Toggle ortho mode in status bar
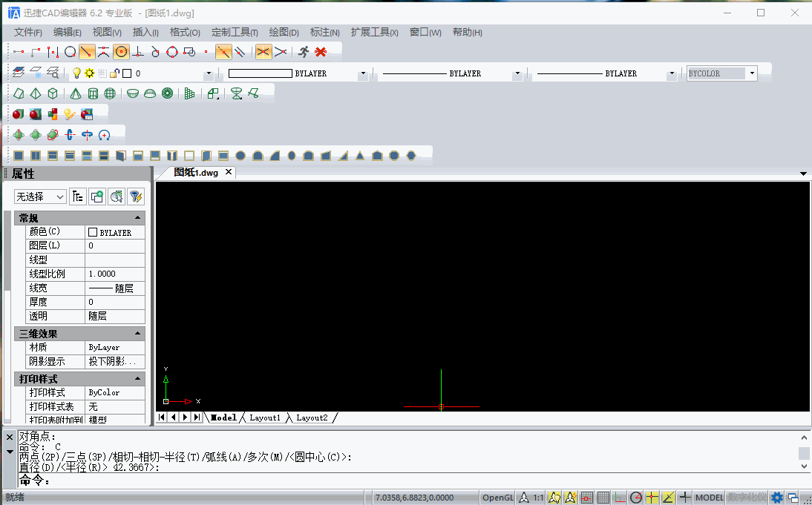The height and width of the screenshot is (505, 812). click(x=619, y=498)
